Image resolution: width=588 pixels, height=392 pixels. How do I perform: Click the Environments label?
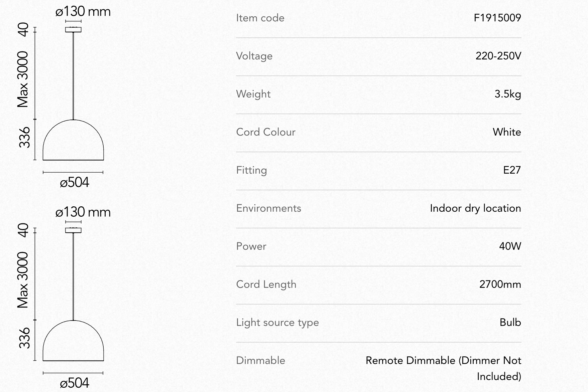coord(268,208)
